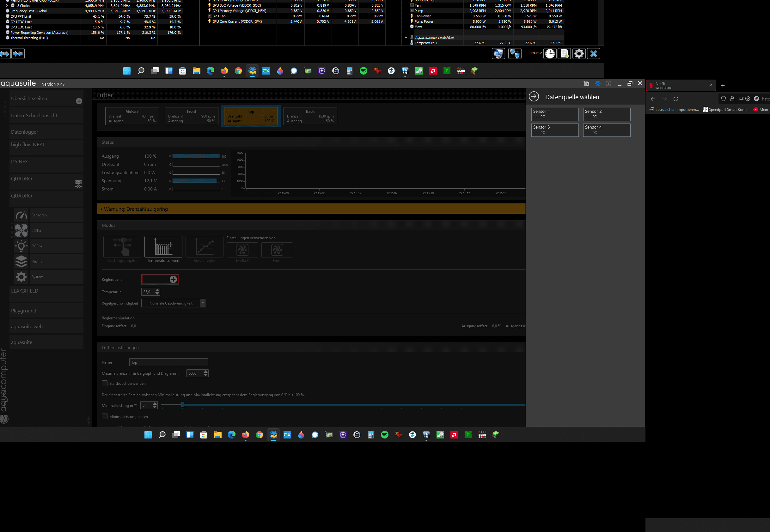
Task: Open a new Firefox tab with plus button
Action: click(723, 85)
